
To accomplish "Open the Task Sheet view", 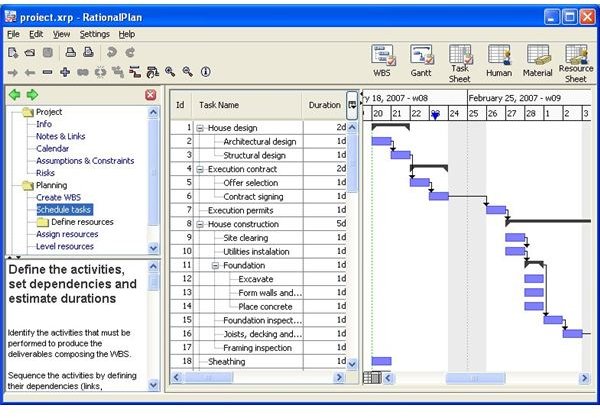I will [x=460, y=64].
